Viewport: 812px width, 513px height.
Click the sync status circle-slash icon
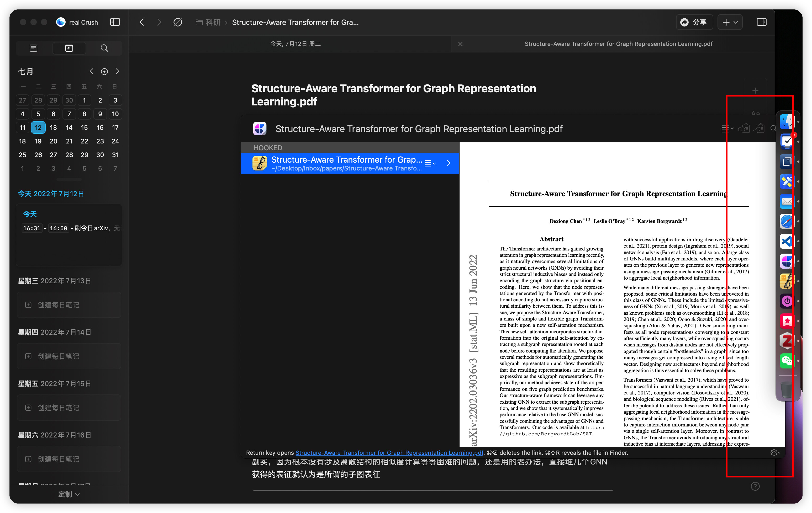point(178,22)
